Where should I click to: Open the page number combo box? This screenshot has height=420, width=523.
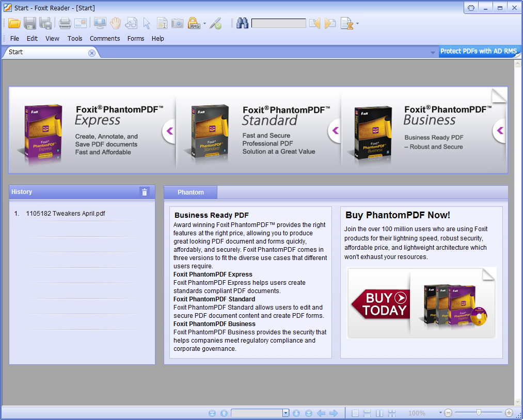pyautogui.click(x=260, y=413)
